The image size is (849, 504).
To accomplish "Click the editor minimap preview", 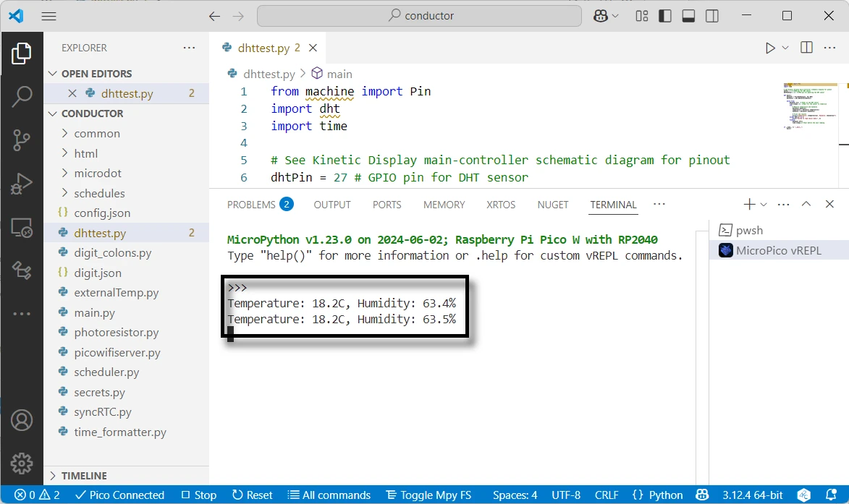I will coord(811,106).
